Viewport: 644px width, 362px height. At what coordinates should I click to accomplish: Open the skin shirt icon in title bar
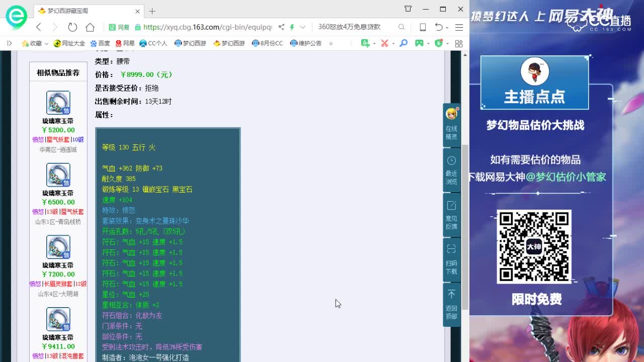(408, 9)
